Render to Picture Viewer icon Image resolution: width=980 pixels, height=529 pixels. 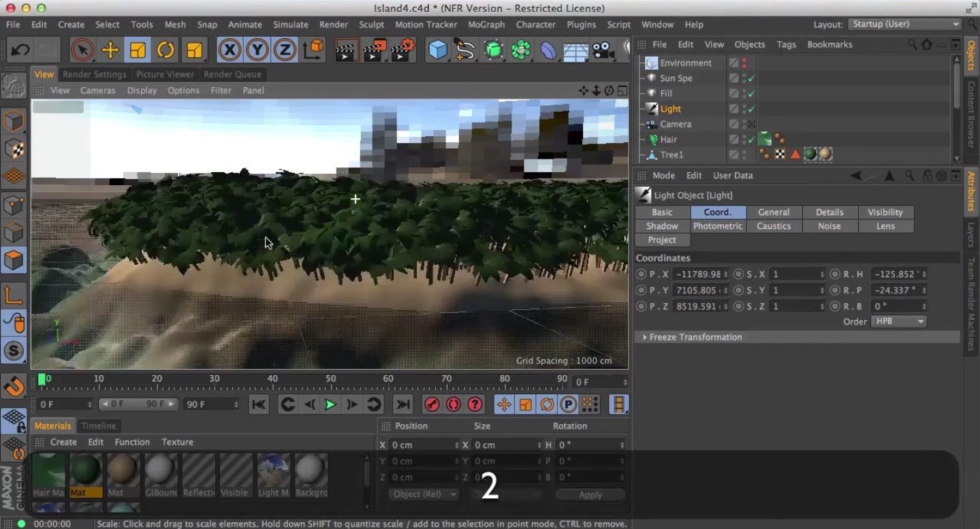(x=375, y=50)
